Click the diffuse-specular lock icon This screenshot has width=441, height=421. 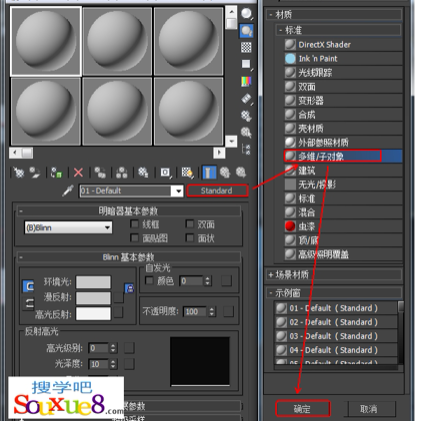click(29, 304)
